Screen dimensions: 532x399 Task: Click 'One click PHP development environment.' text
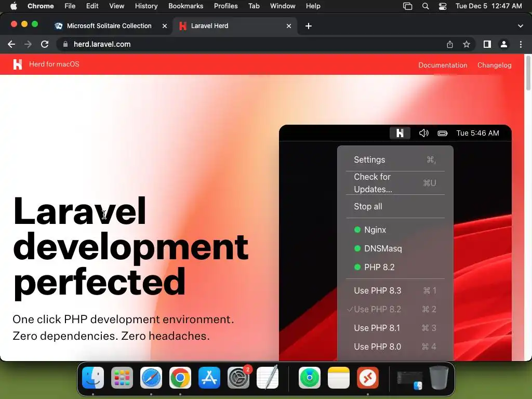(123, 320)
